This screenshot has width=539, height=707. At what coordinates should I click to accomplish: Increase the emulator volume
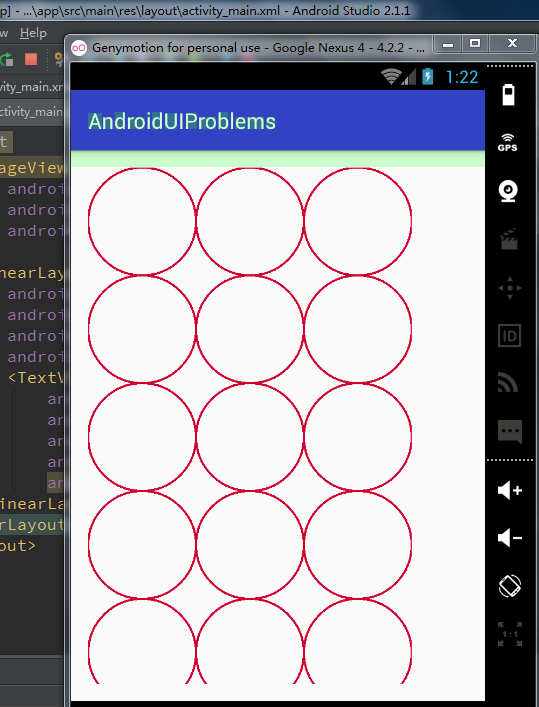pyautogui.click(x=510, y=490)
